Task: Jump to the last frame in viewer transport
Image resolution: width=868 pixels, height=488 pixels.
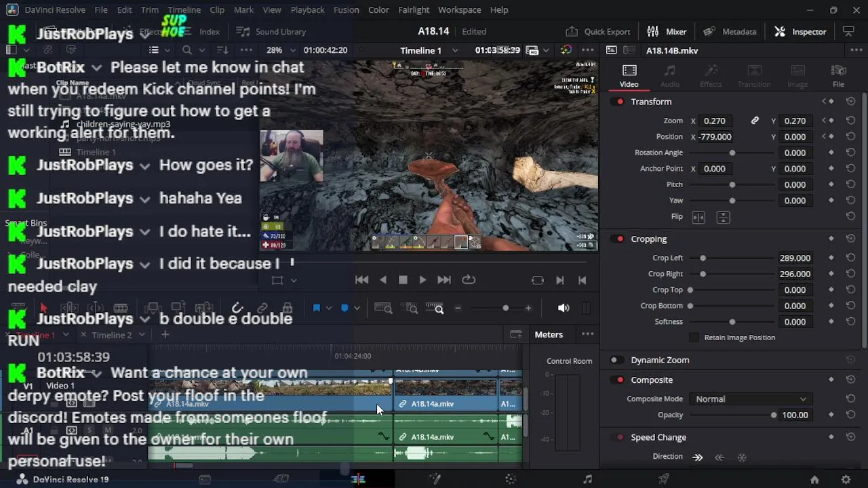Action: coord(444,280)
